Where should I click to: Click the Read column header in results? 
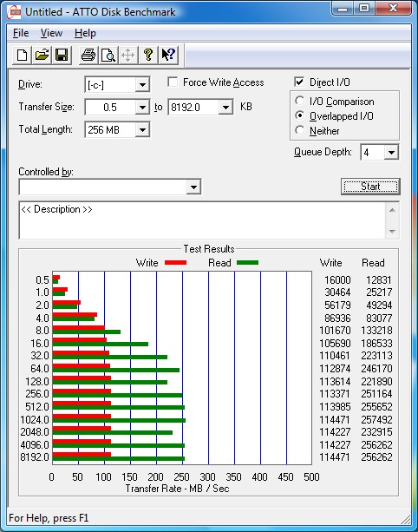373,263
